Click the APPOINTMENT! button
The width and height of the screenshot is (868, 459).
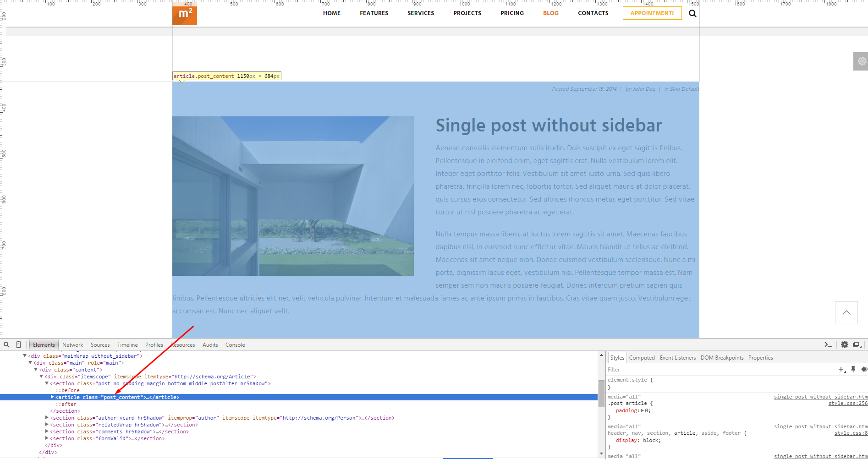pos(652,13)
